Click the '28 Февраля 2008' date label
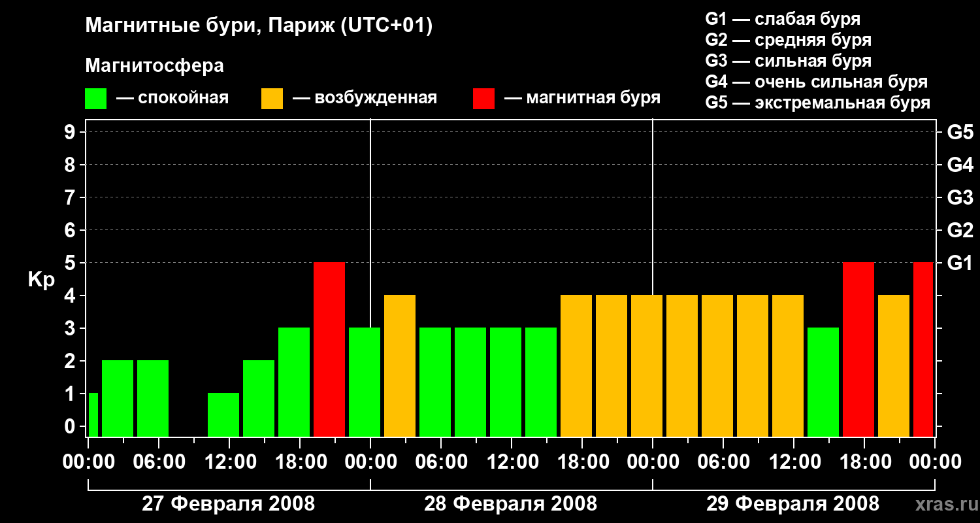The image size is (980, 523). 511,504
